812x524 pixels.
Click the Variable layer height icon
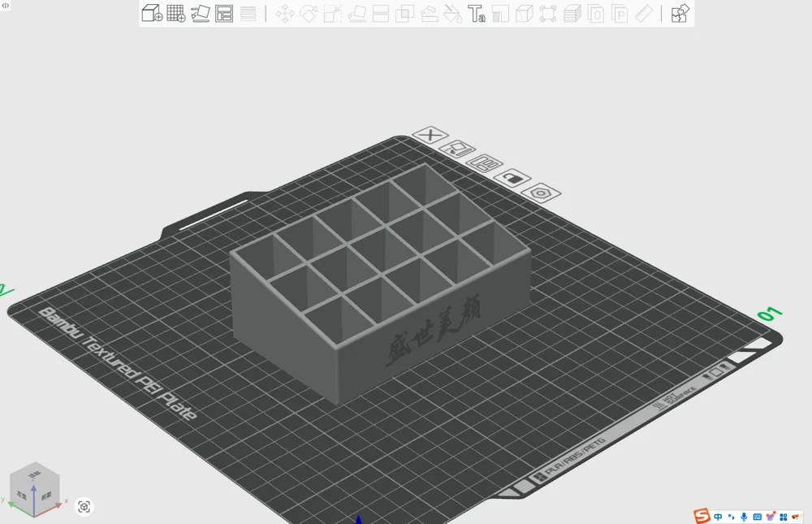coord(572,14)
